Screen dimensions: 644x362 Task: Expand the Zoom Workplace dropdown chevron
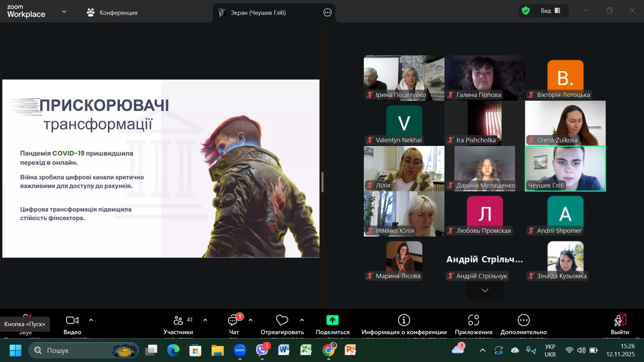point(64,12)
